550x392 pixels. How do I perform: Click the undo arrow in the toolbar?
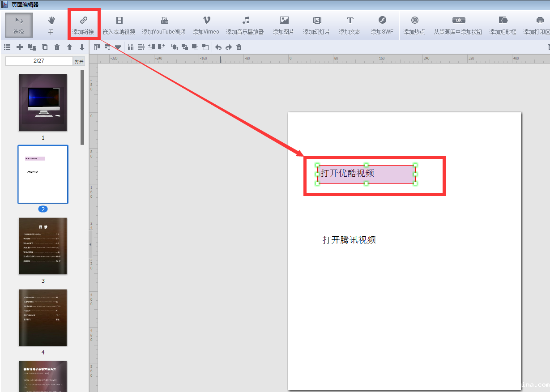(x=218, y=47)
